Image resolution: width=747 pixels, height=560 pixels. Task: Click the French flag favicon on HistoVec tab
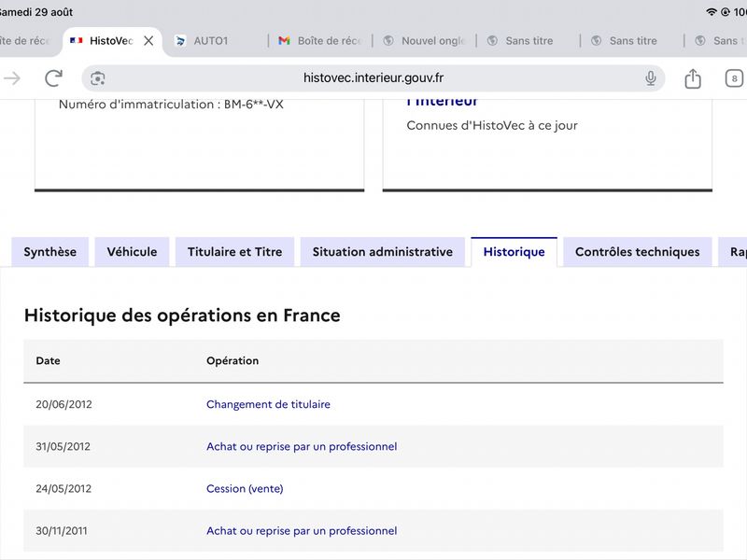(x=77, y=41)
